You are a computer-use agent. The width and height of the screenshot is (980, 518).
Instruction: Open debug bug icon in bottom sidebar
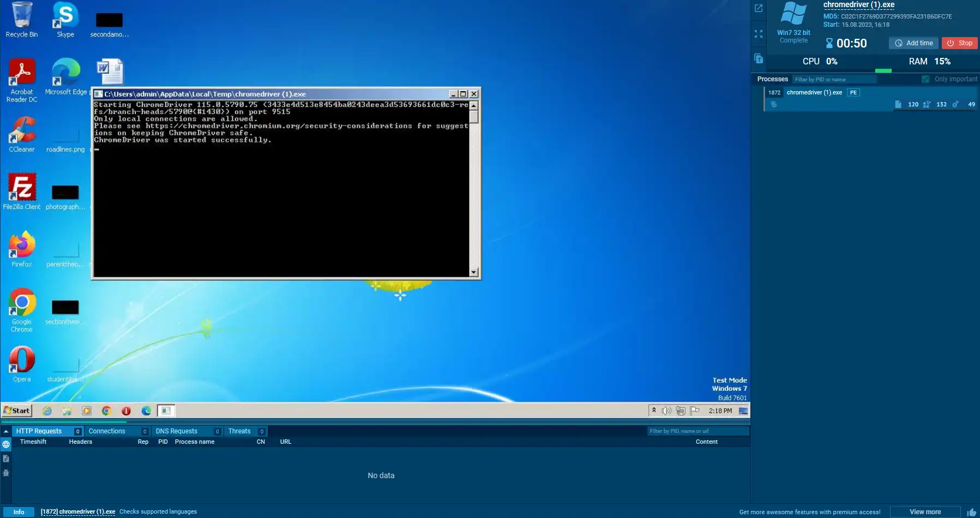6,473
